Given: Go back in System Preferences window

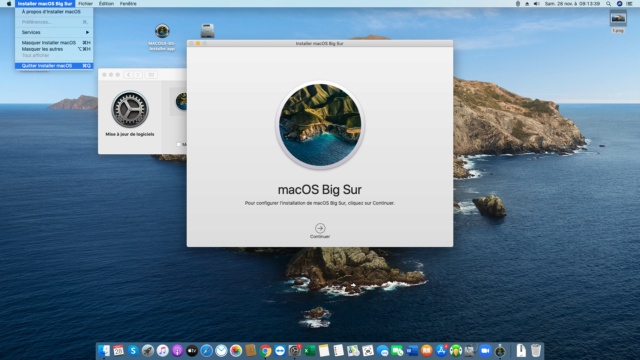Looking at the screenshot, I should [129, 75].
